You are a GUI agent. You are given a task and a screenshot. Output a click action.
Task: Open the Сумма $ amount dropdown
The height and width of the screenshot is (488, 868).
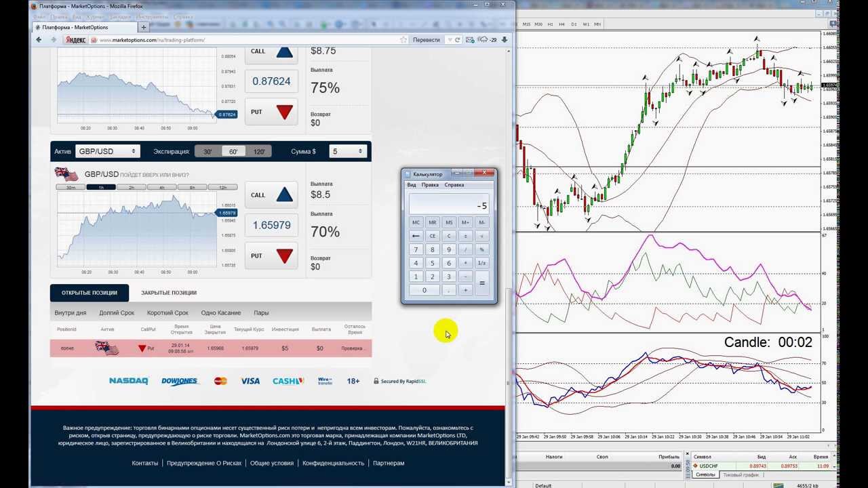pos(348,152)
